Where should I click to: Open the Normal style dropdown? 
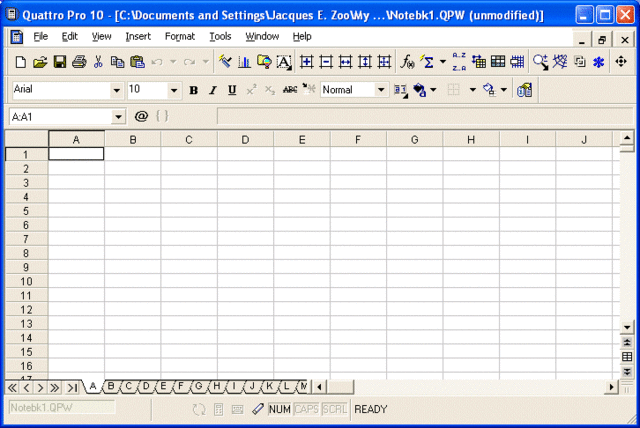point(381,90)
